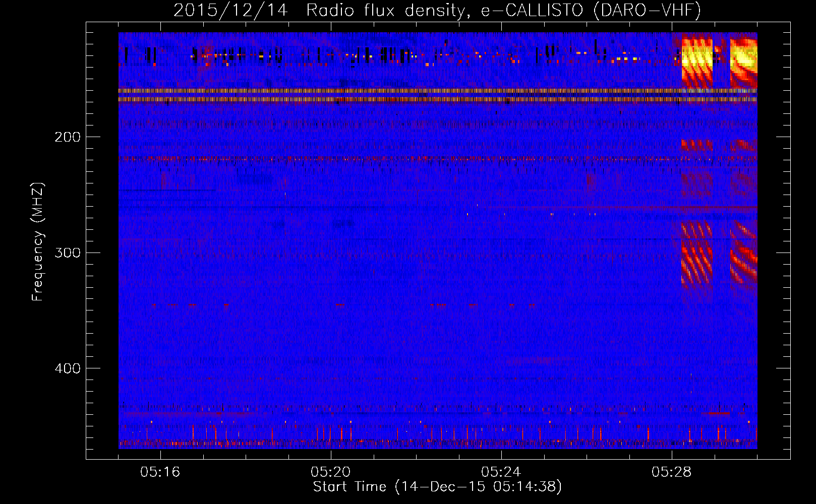Image resolution: width=816 pixels, height=504 pixels.
Task: Pick the 05:24 time tick label
Action: [501, 472]
